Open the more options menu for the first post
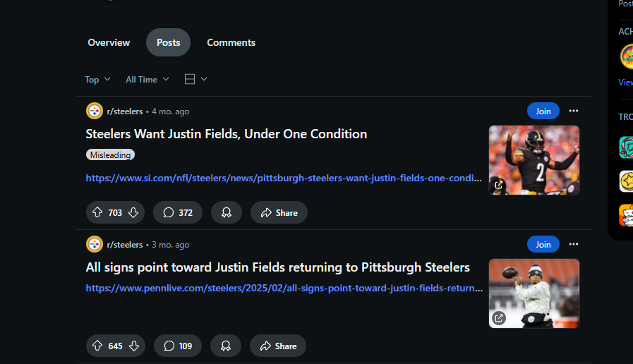The image size is (633, 364). point(574,111)
